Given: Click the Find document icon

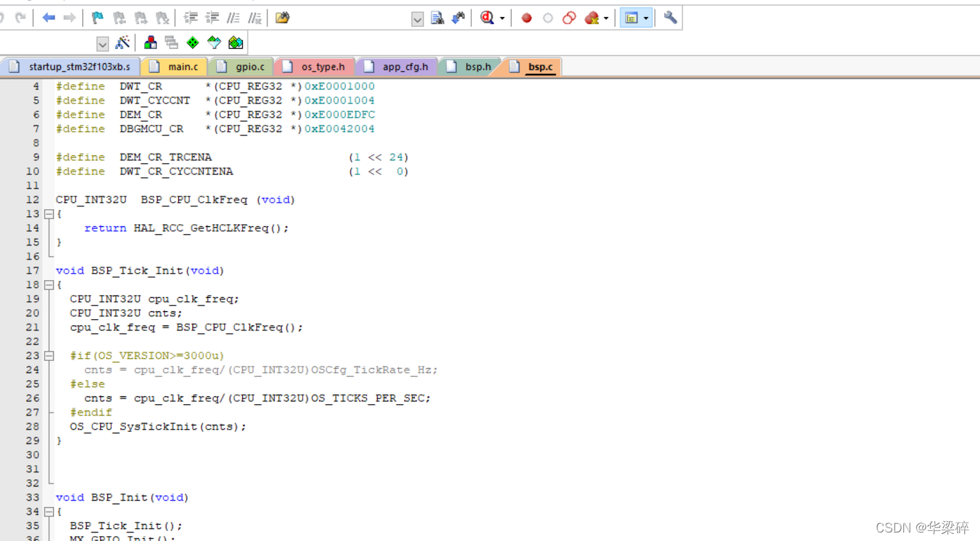Looking at the screenshot, I should pyautogui.click(x=437, y=18).
